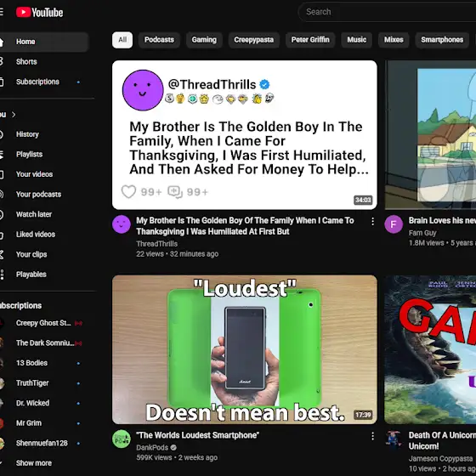The height and width of the screenshot is (476, 476).
Task: Open more options for Worlds Loudest Smartphone video
Action: coord(372,436)
